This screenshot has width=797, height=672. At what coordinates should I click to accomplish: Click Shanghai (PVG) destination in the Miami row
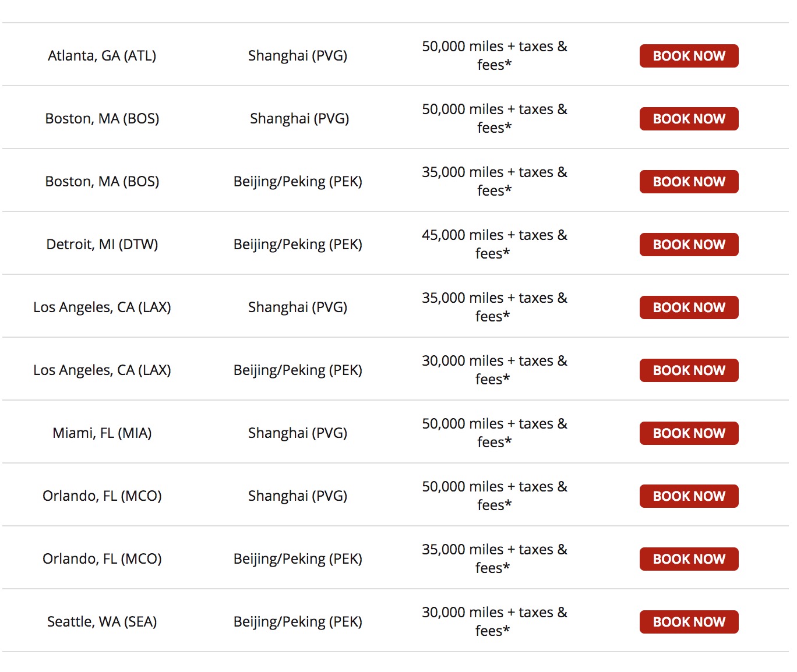tap(298, 433)
